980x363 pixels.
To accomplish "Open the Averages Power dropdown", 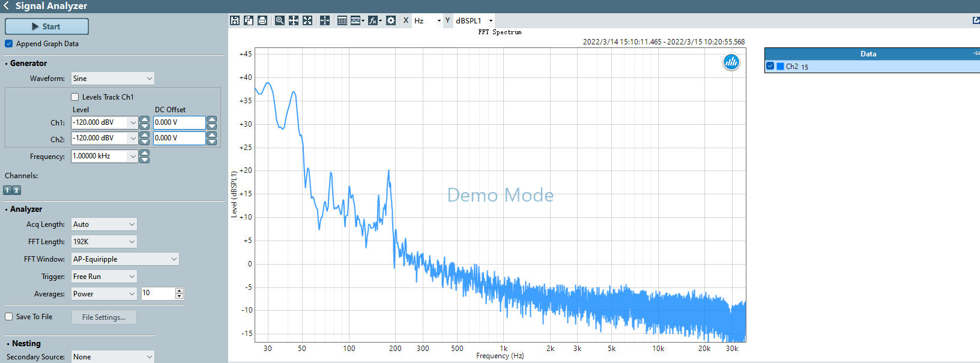I will 104,294.
